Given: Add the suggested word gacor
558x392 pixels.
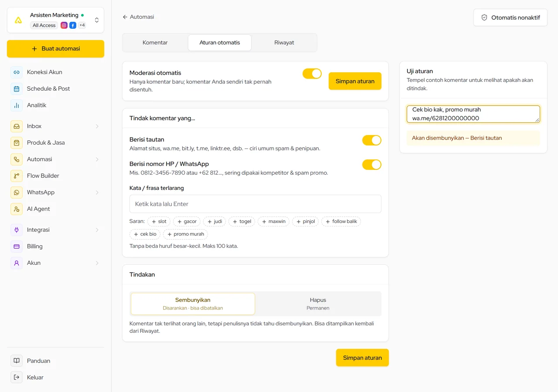Looking at the screenshot, I should pos(187,222).
